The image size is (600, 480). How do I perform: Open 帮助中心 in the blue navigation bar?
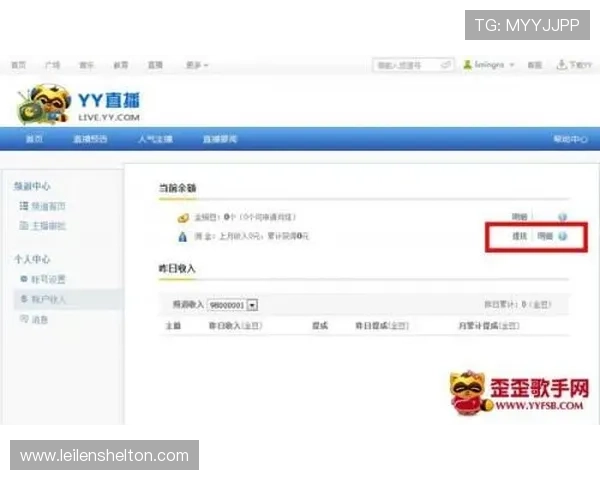[570, 139]
